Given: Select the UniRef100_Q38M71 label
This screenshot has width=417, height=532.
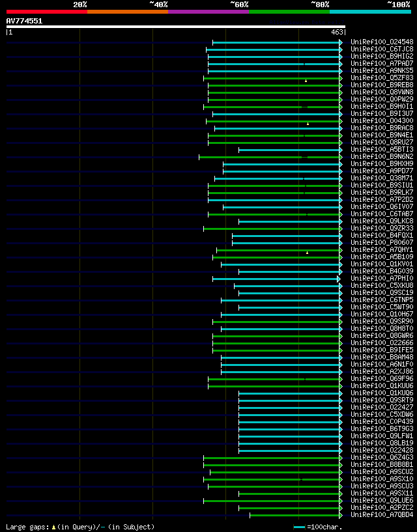Looking at the screenshot, I should click(x=382, y=178).
